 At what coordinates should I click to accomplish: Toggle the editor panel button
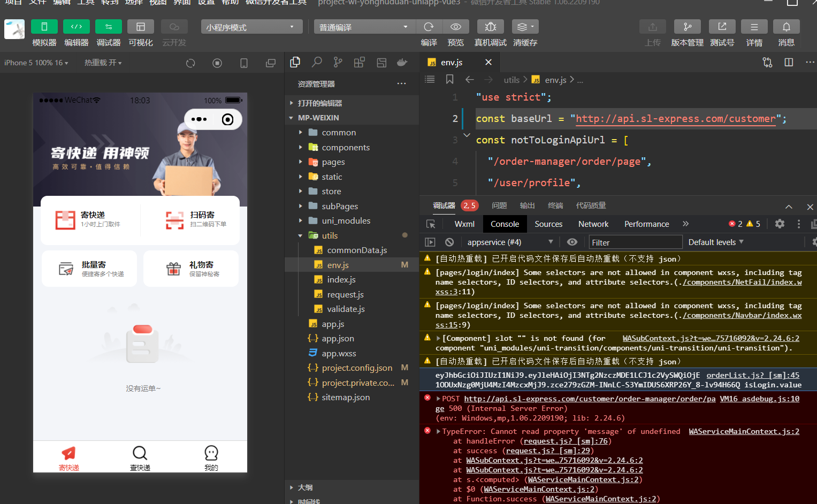pos(77,27)
